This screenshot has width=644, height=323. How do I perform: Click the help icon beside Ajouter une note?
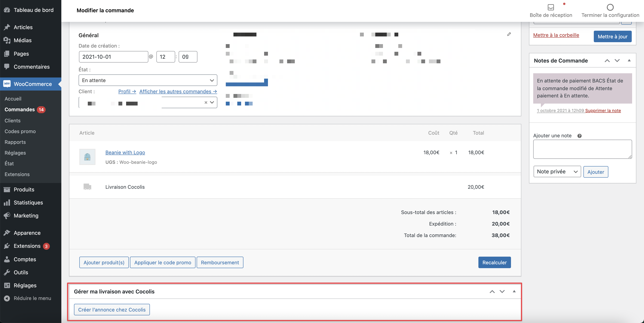(x=579, y=136)
